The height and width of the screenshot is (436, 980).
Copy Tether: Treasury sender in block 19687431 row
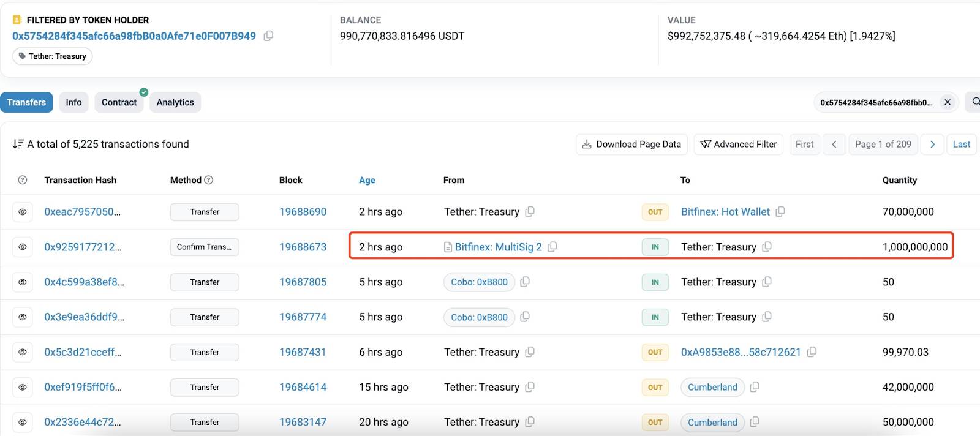(530, 352)
